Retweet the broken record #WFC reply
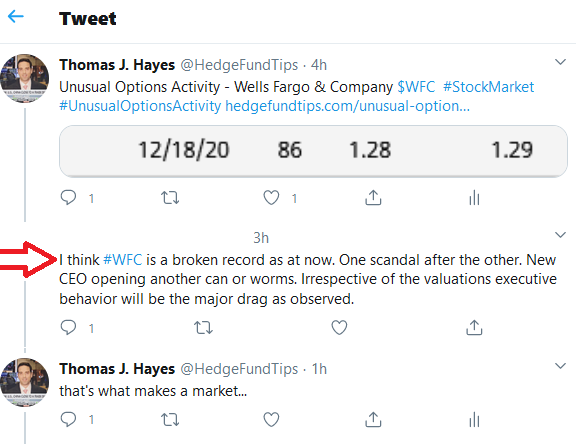Viewport: 576px width, 448px height. pos(203,327)
